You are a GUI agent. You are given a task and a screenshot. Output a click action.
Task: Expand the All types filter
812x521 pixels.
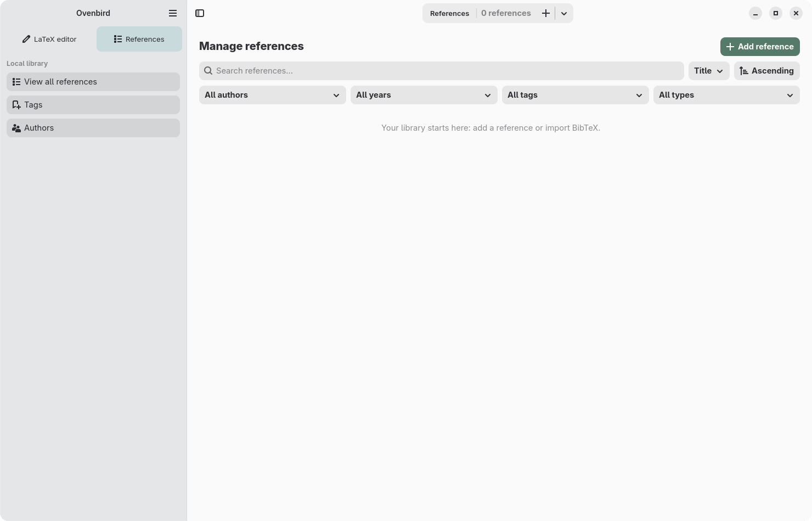726,95
